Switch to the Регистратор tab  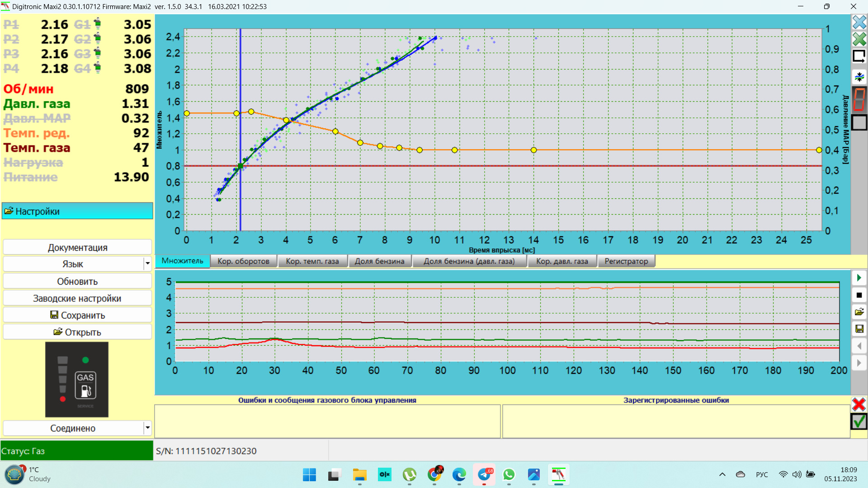(626, 261)
